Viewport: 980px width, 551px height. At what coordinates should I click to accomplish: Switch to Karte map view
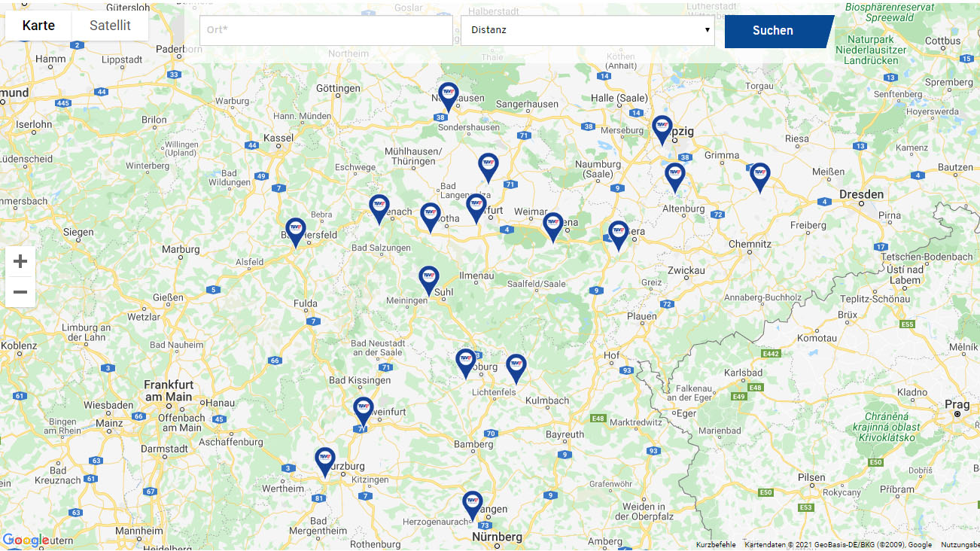38,26
